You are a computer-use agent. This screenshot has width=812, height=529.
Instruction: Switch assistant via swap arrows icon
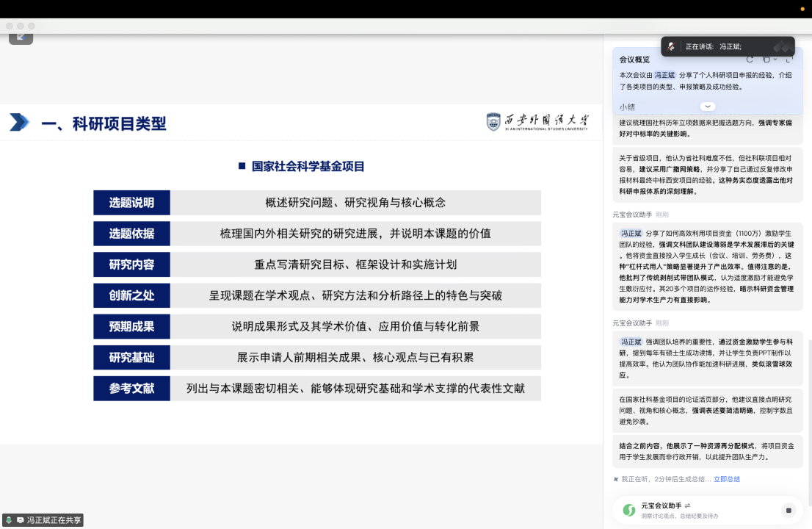pyautogui.click(x=688, y=505)
